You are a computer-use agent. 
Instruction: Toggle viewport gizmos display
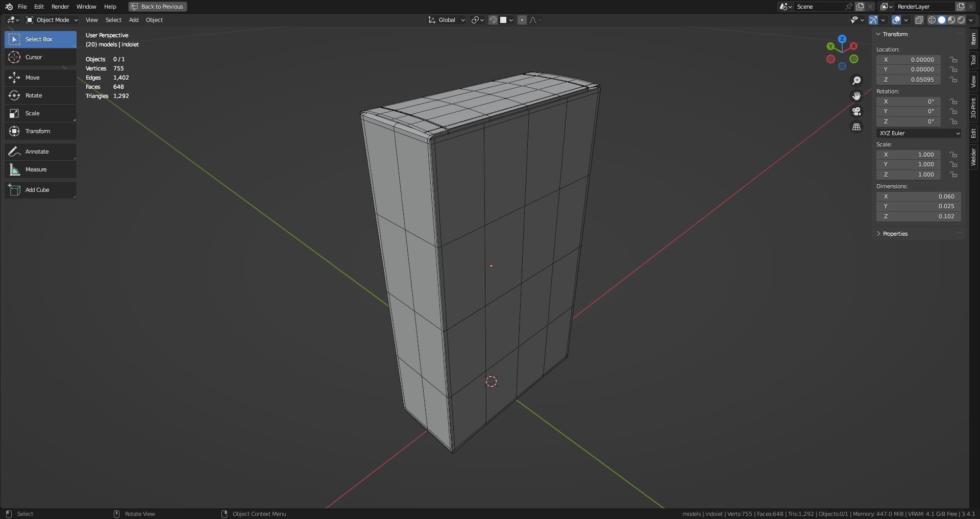coord(873,20)
